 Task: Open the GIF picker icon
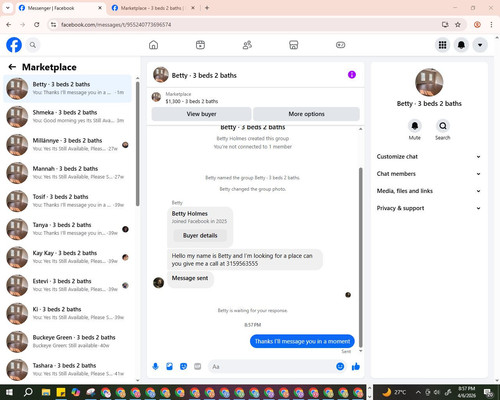pyautogui.click(x=197, y=367)
